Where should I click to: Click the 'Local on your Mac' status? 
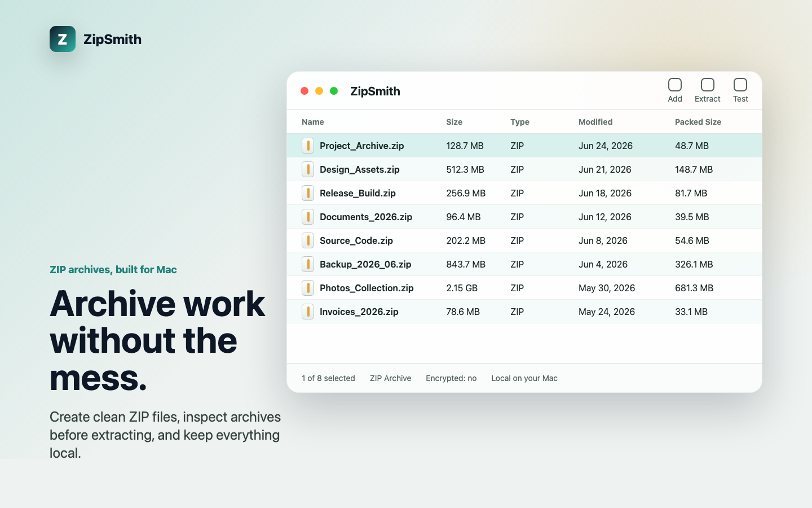524,378
